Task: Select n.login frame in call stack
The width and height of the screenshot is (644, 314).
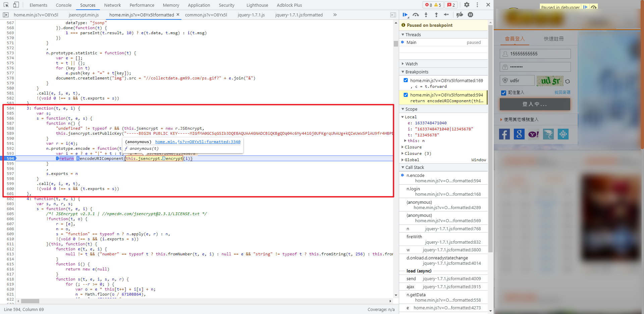Action: tap(413, 189)
